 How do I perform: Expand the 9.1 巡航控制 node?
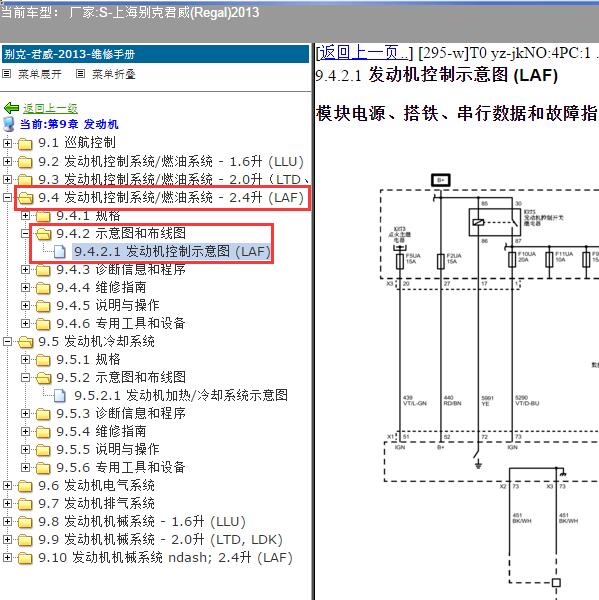click(x=7, y=143)
